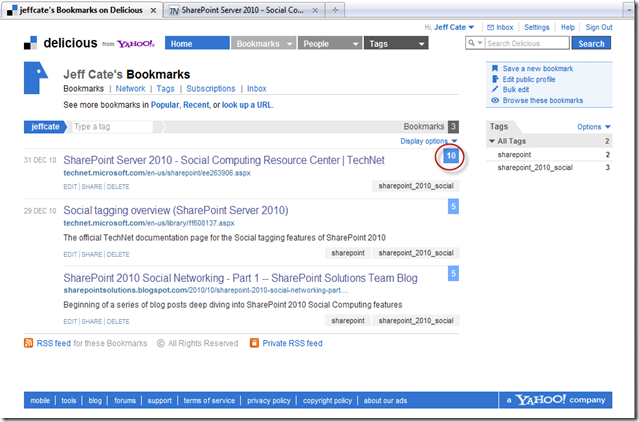Expand the People menu arrow

point(355,44)
